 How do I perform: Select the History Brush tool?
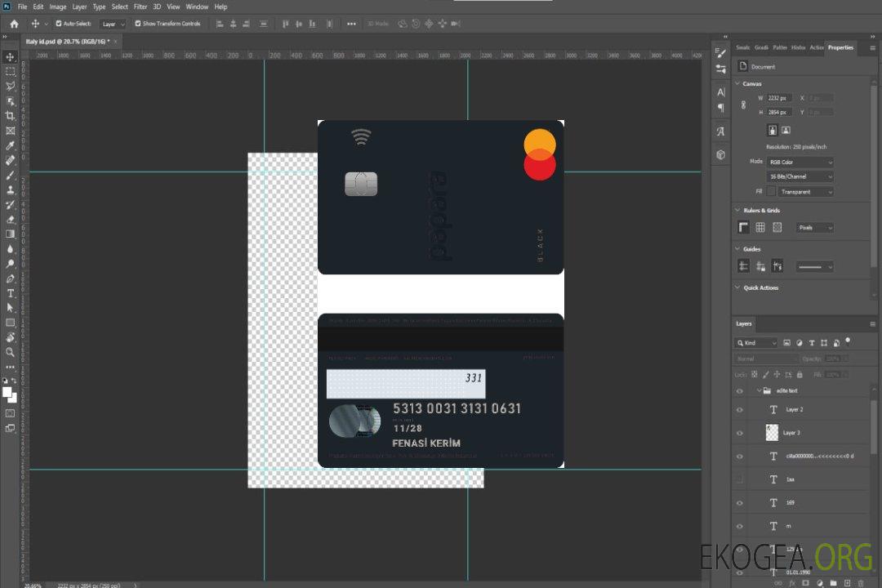tap(10, 205)
